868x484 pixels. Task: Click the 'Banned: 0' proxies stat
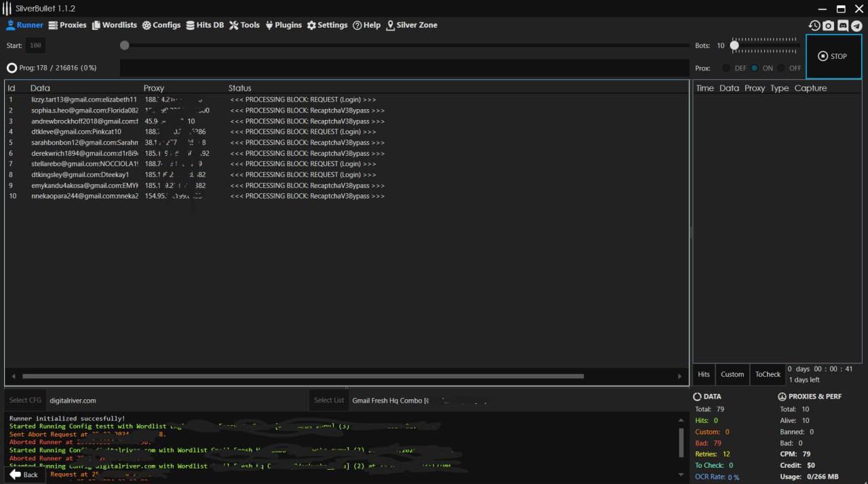tap(797, 432)
